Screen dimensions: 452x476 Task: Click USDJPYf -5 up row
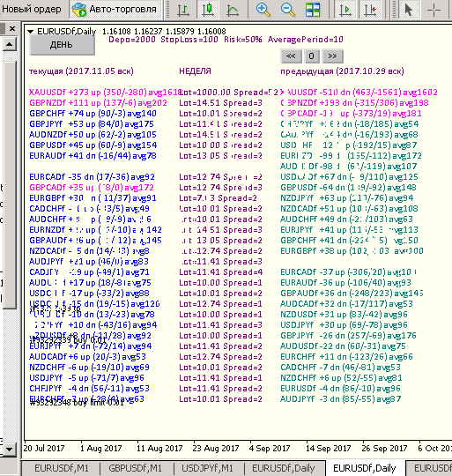86,378
